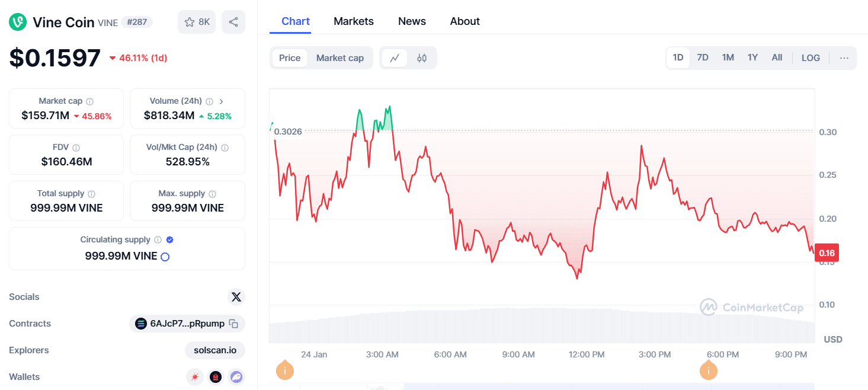The width and height of the screenshot is (868, 390).
Task: Copy the contract address with copy icon
Action: point(234,324)
